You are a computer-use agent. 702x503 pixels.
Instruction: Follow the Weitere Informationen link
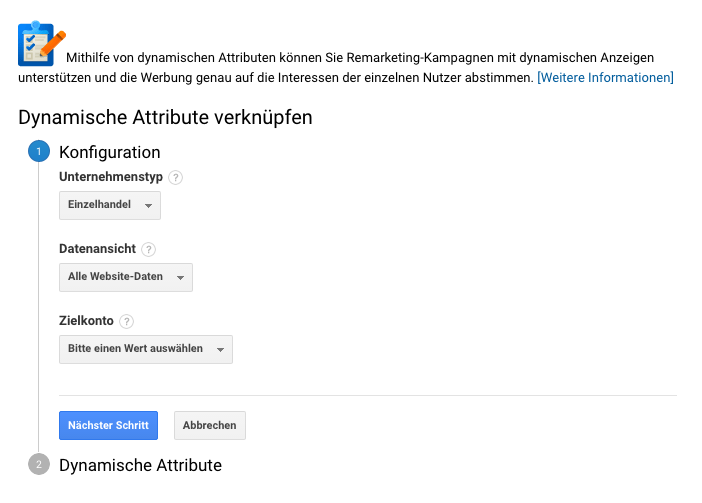point(605,78)
